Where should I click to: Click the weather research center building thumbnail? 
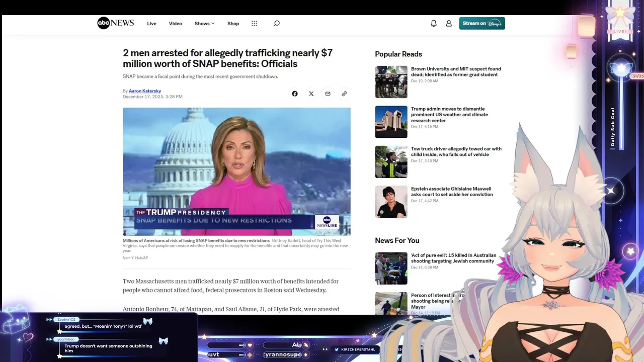391,122
